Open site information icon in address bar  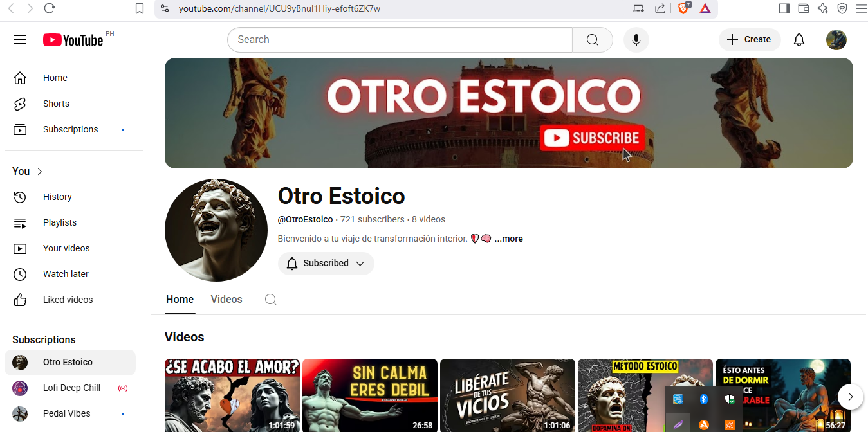pyautogui.click(x=165, y=8)
